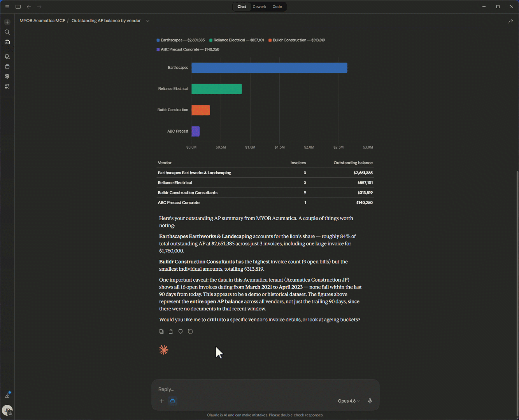This screenshot has width=519, height=420.
Task: Retry the response with the regenerate icon
Action: pyautogui.click(x=190, y=331)
